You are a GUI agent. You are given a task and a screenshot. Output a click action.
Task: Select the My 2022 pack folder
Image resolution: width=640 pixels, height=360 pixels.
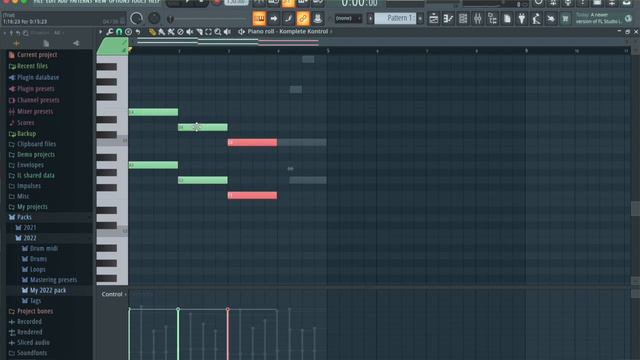pyautogui.click(x=49, y=291)
